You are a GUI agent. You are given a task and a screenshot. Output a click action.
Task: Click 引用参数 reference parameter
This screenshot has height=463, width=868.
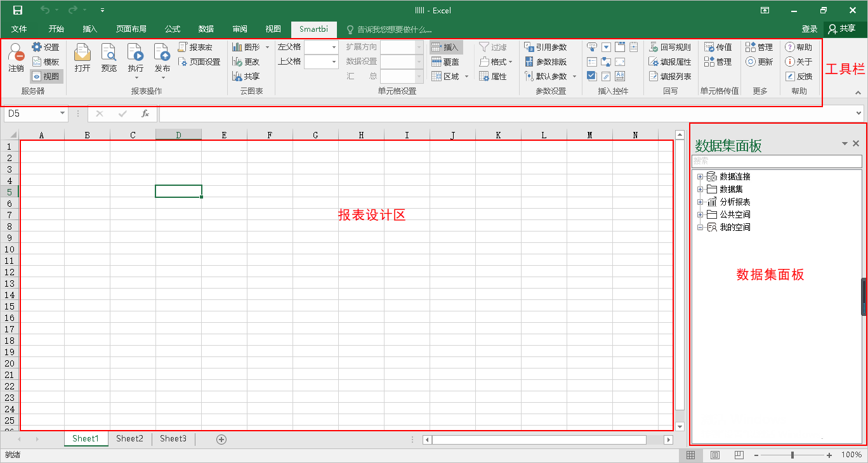coord(546,47)
